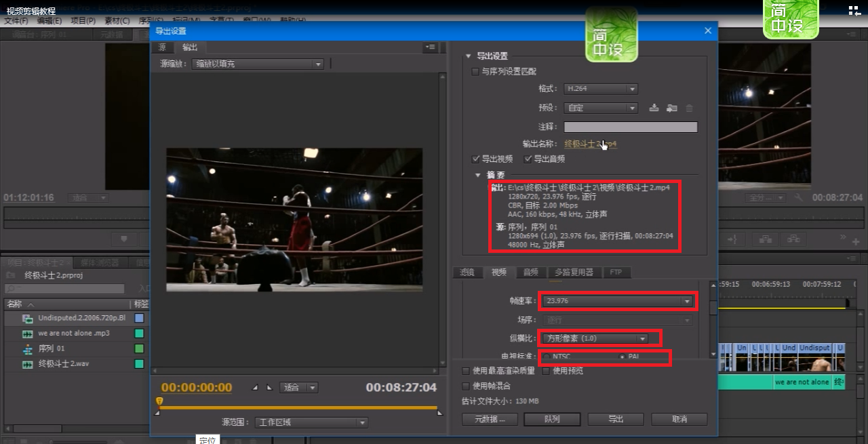
Task: Click the add marker button in source monitor
Action: (123, 239)
